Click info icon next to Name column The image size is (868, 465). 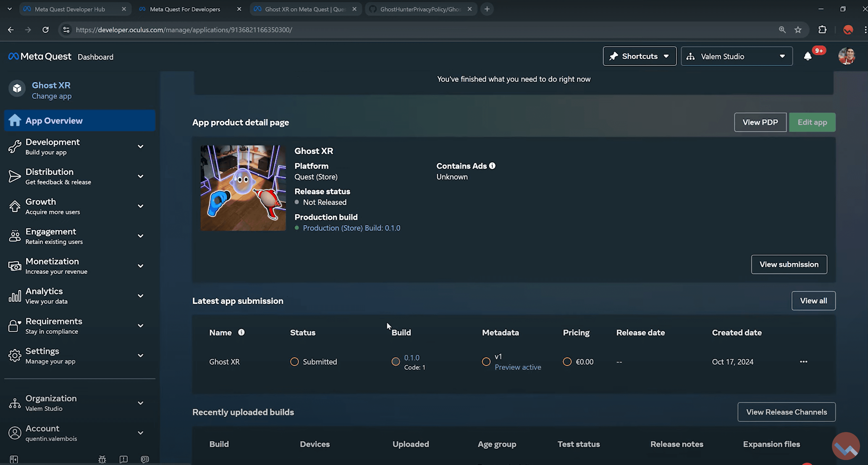pos(241,332)
